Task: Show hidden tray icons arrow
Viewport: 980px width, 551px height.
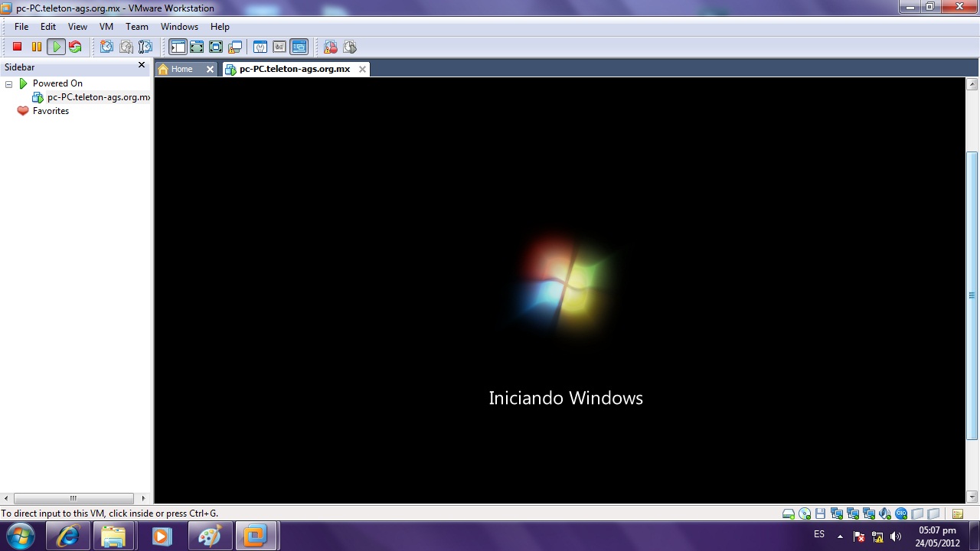Action: (840, 536)
